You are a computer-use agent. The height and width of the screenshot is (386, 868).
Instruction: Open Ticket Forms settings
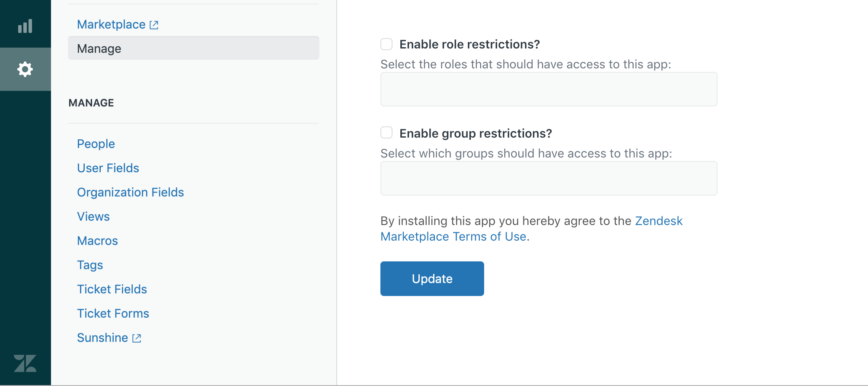[113, 314]
